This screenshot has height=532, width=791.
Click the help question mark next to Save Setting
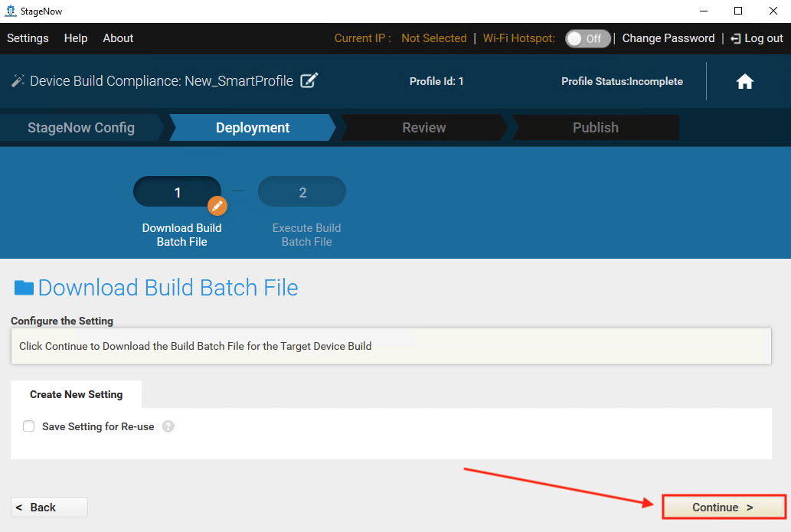click(x=168, y=426)
